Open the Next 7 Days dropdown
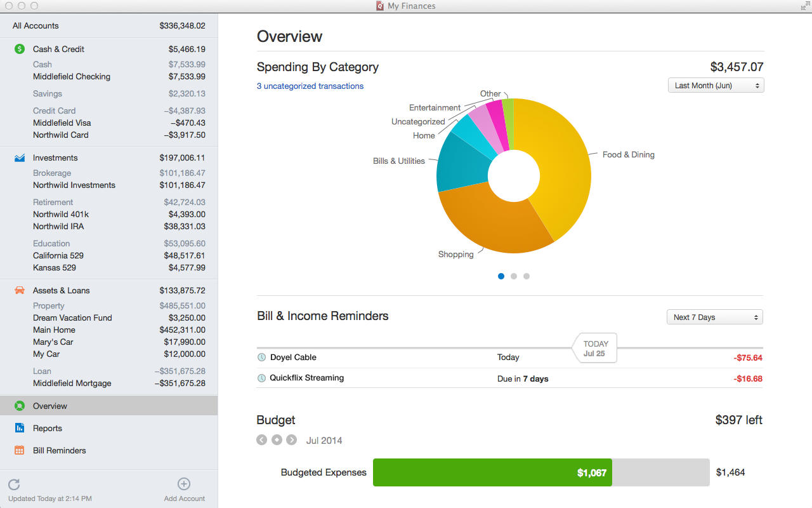 pyautogui.click(x=714, y=317)
